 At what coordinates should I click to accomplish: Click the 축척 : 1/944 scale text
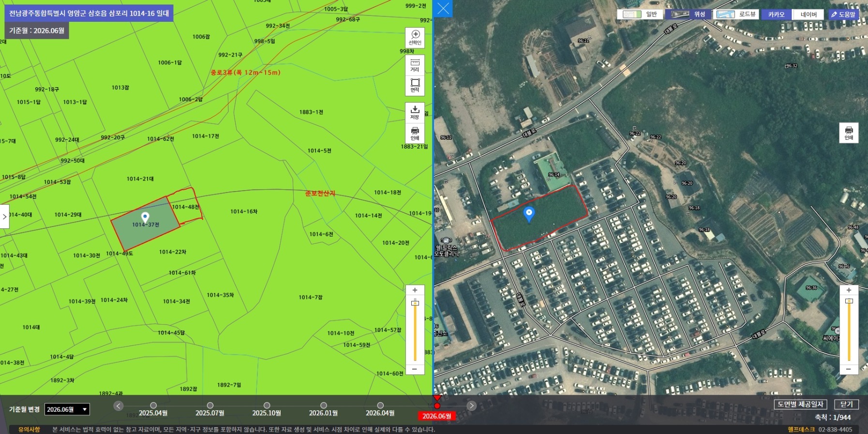point(833,417)
